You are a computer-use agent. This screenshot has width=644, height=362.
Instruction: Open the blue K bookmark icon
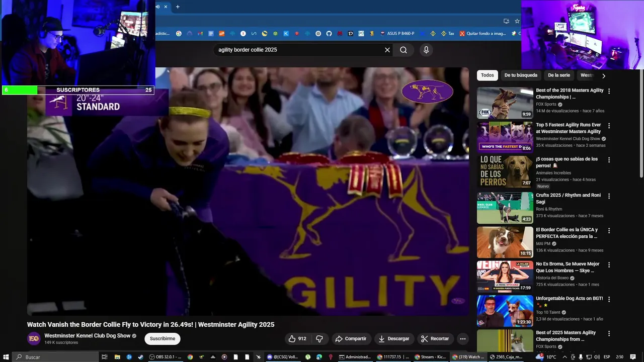coord(286,34)
